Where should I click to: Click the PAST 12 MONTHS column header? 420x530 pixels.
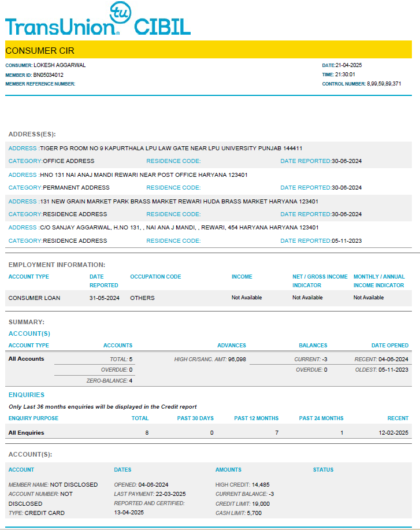coord(257,418)
